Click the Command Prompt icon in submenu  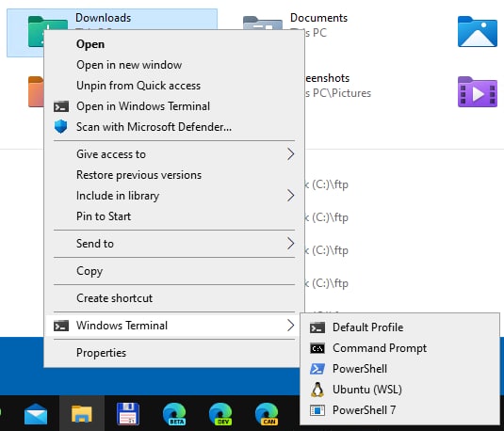pyautogui.click(x=317, y=348)
